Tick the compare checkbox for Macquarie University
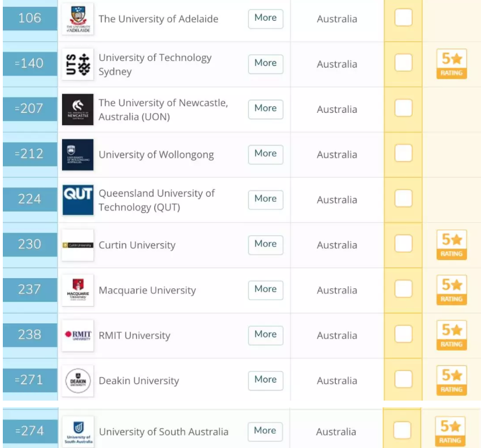Viewport: 481px width, 448px height. 404,289
